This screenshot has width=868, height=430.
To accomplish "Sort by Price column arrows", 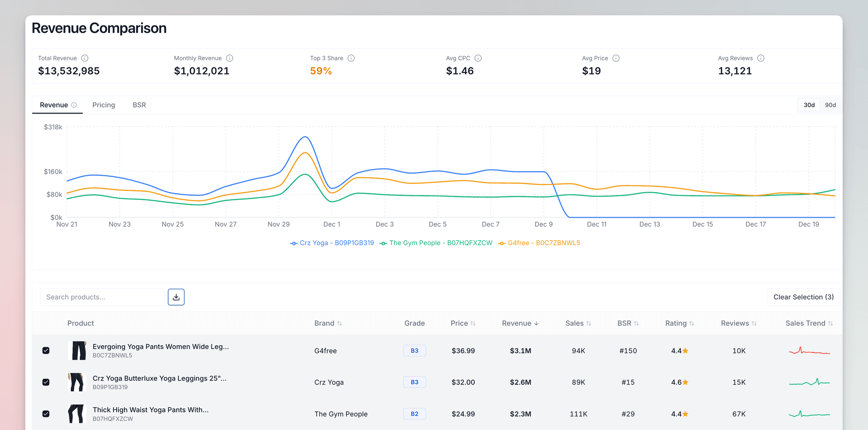I will pos(473,323).
